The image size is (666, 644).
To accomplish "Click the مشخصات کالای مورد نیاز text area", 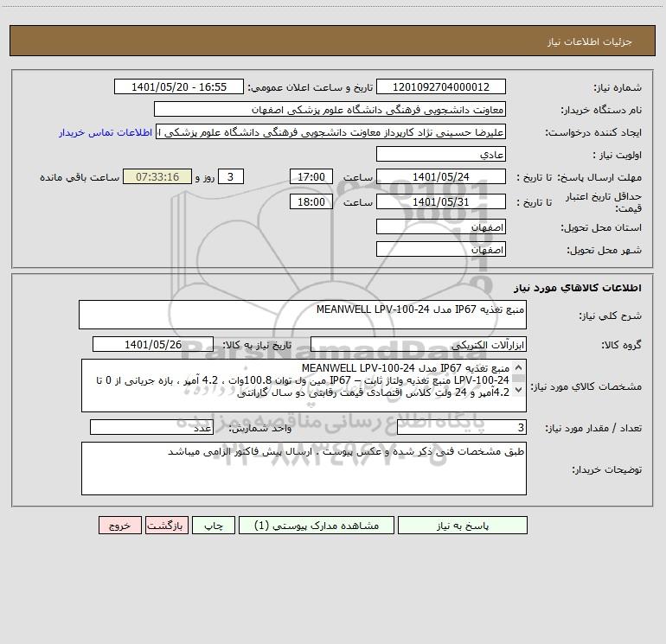I will tap(304, 386).
